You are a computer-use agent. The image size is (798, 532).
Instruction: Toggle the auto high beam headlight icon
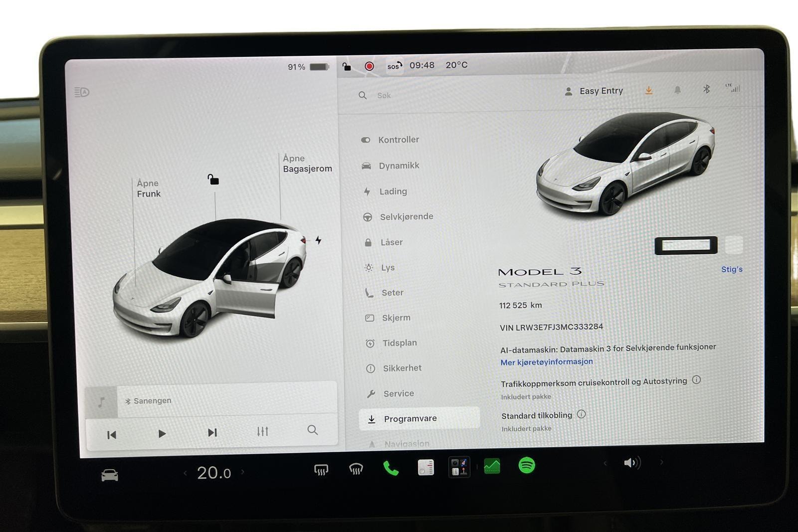coord(82,92)
